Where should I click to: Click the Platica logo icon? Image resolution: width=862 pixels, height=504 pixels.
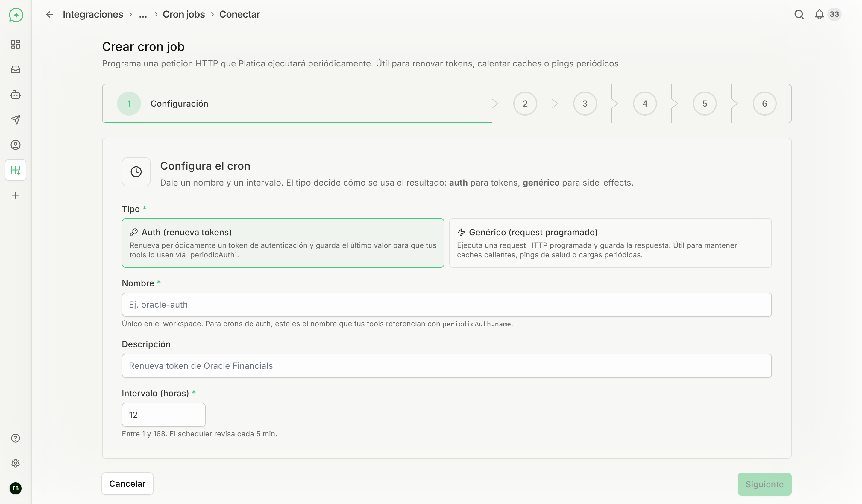click(x=16, y=15)
